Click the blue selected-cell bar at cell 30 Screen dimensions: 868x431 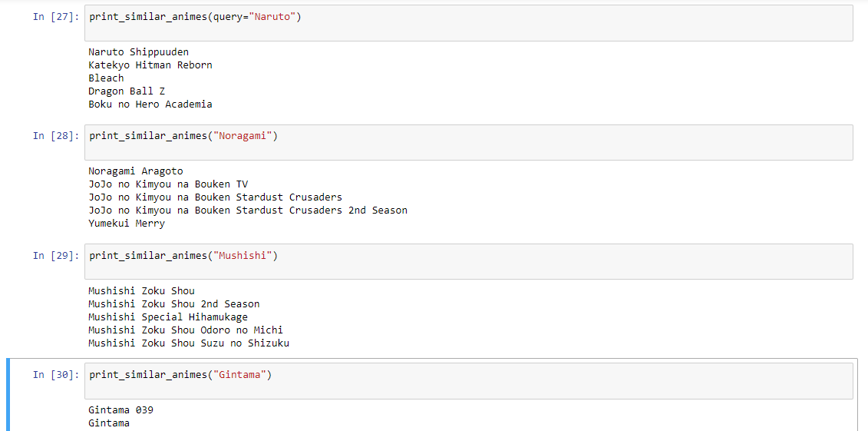pos(8,394)
